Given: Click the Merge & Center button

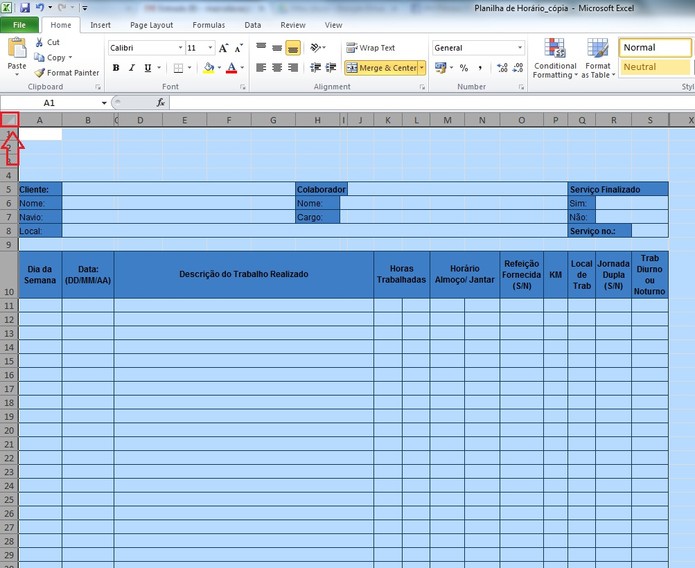Looking at the screenshot, I should (x=381, y=68).
